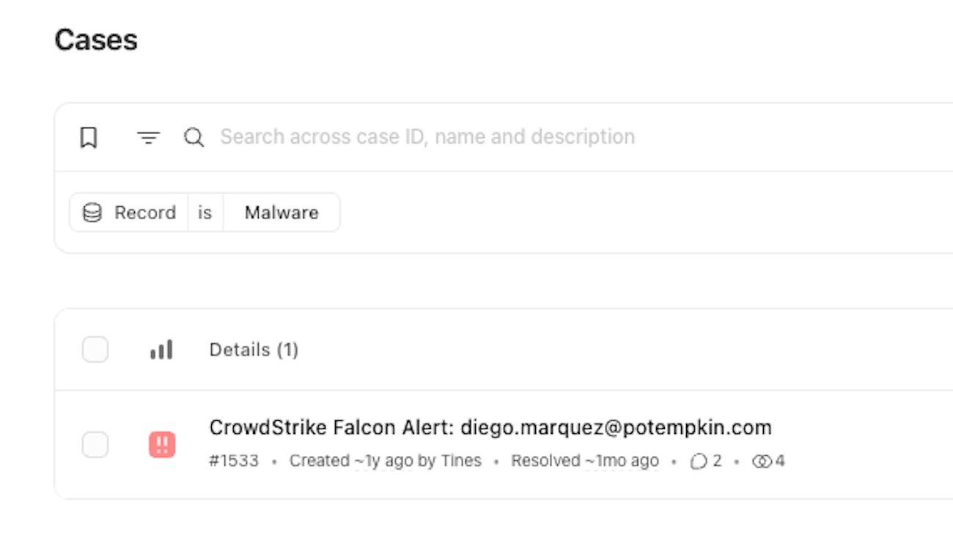Change the Malware filter value
Viewport: 953px width, 560px height.
pos(282,213)
